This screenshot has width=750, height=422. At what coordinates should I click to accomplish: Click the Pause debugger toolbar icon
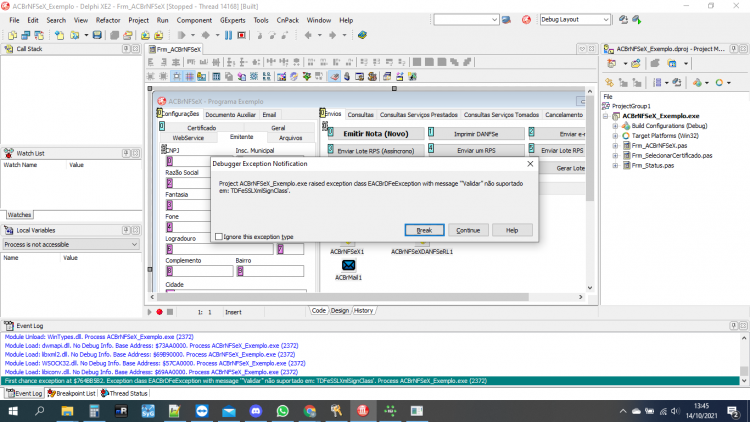[229, 35]
